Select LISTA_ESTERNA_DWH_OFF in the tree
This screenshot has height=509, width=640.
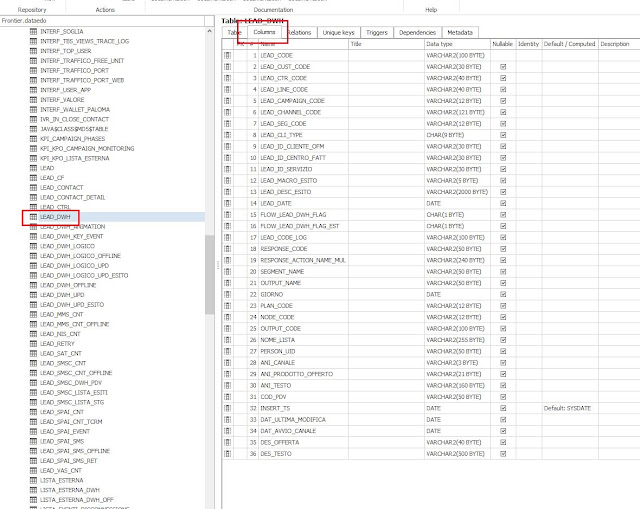click(x=77, y=500)
